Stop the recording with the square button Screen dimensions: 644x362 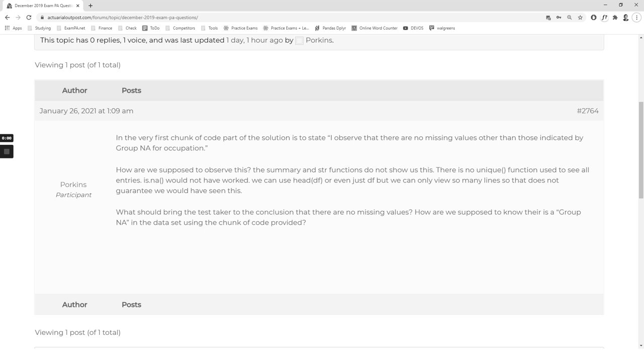7,151
